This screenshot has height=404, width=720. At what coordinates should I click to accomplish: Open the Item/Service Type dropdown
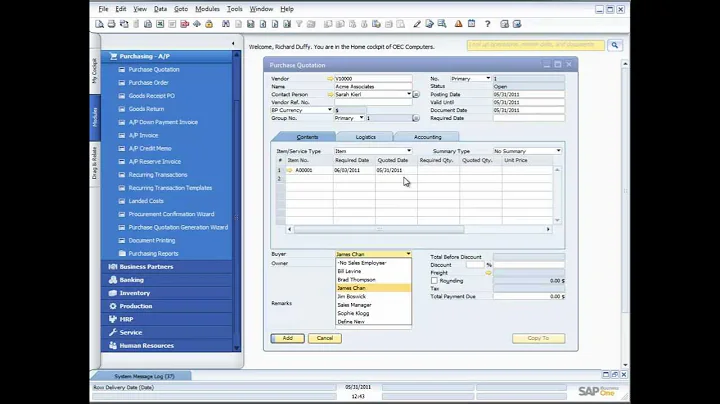point(409,151)
